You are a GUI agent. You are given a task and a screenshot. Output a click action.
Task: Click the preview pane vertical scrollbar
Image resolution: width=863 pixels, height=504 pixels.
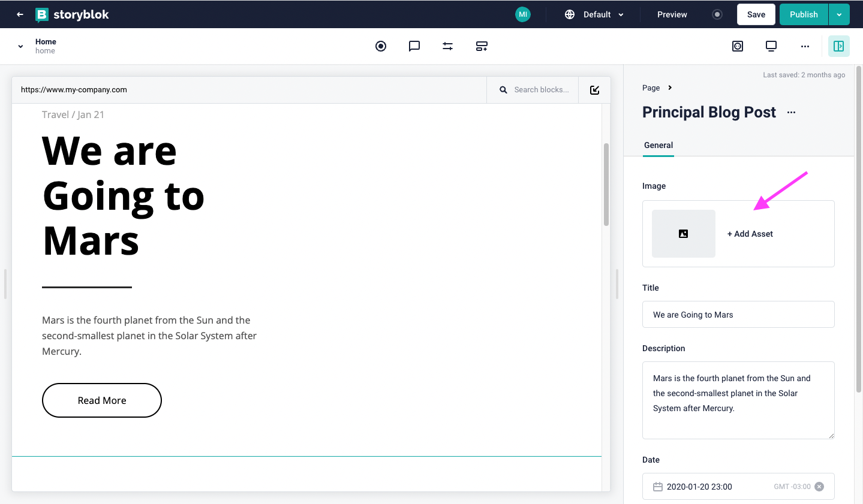tap(606, 185)
